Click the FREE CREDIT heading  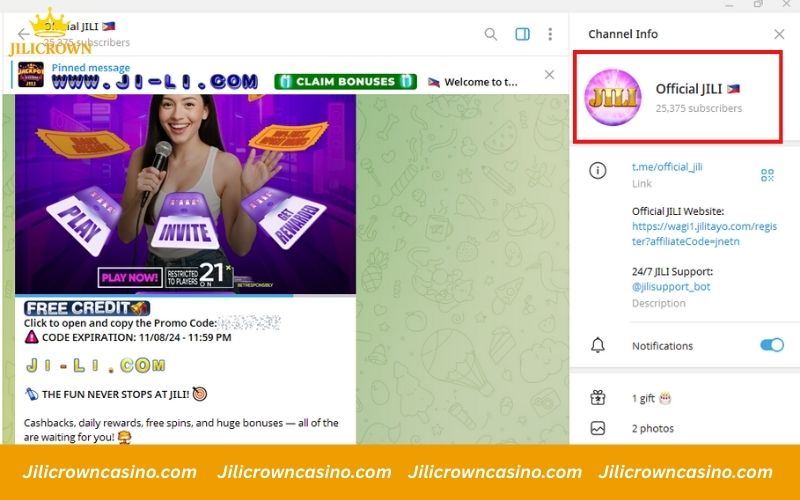[x=87, y=308]
